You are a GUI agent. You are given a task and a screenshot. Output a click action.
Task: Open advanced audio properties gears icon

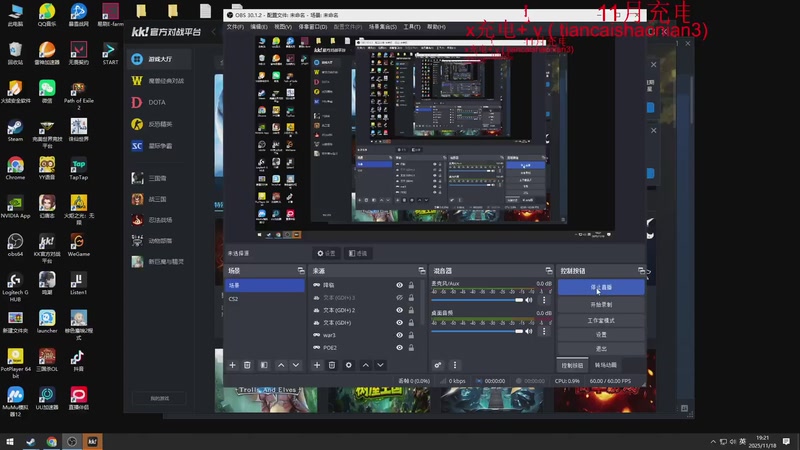(x=438, y=365)
